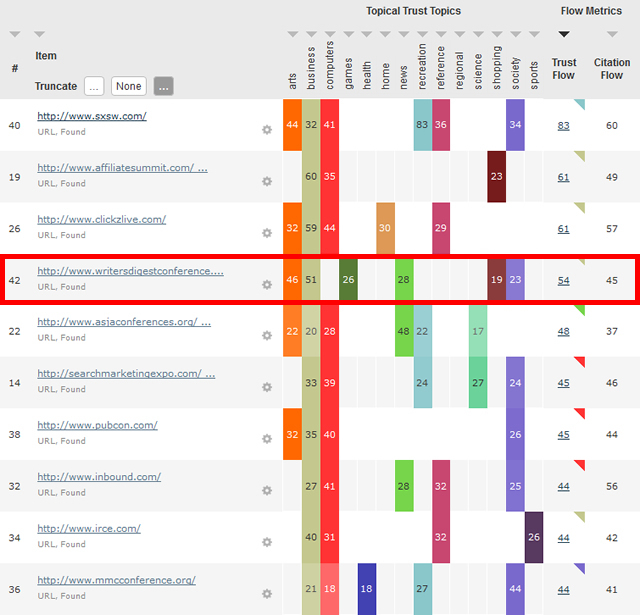640x615 pixels.
Task: Click the Item column header
Action: (x=46, y=56)
